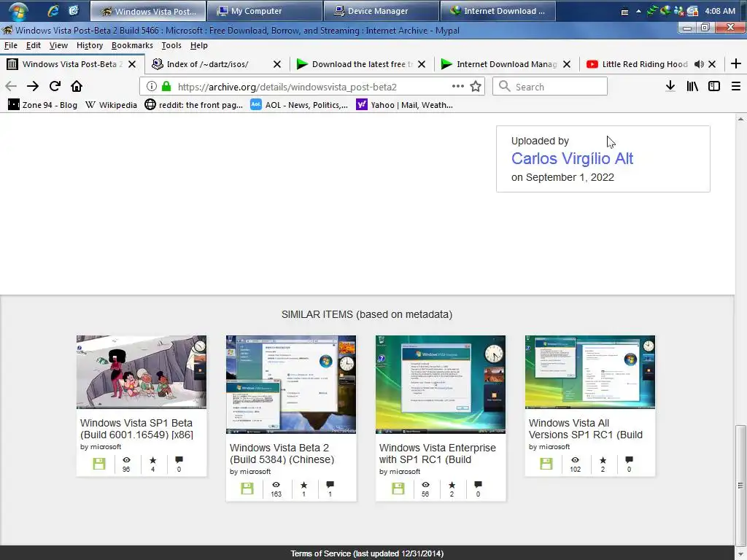
Task: Open the Library icon in toolbar
Action: 692,86
